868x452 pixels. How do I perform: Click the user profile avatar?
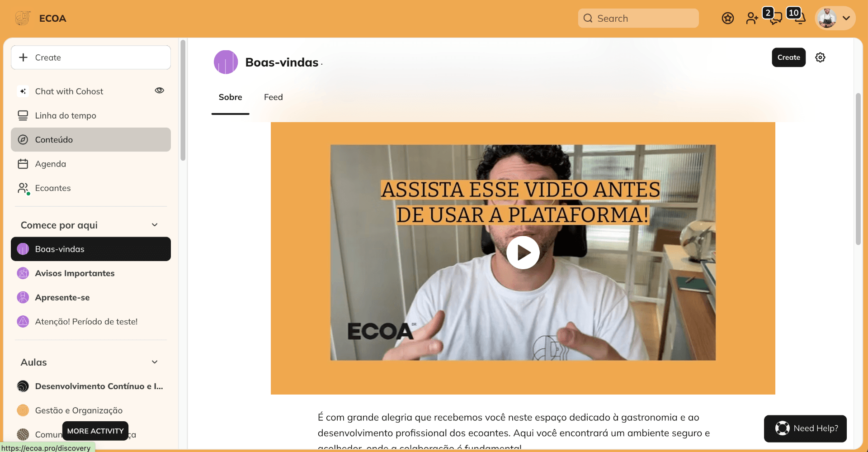827,18
